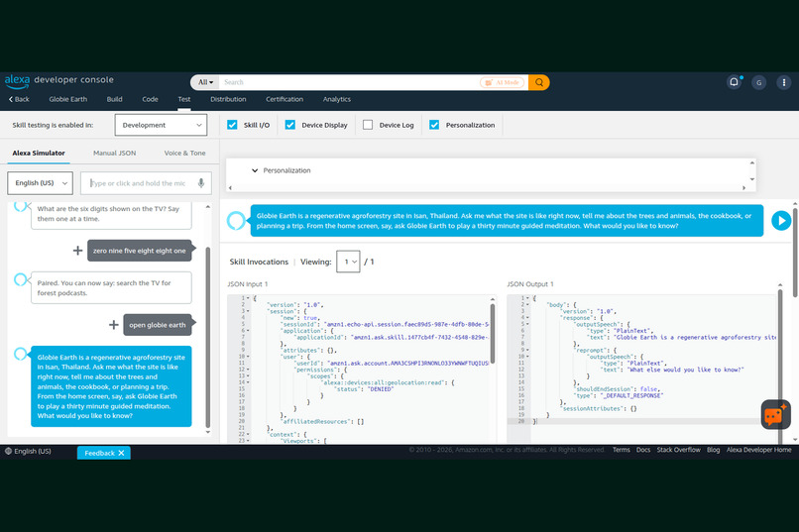Uncheck the Personalization checkbox
The height and width of the screenshot is (532, 799).
point(434,125)
